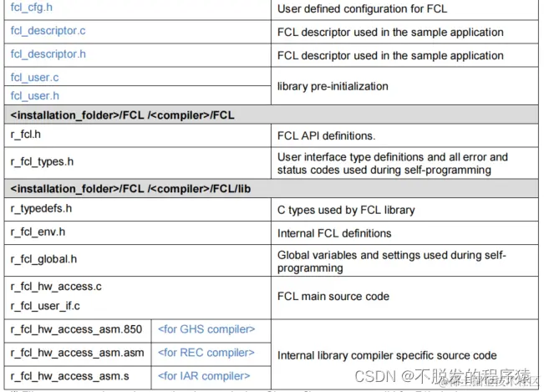Click the r_fcl_hw_access.c file name
The image size is (544, 392).
coord(56,287)
